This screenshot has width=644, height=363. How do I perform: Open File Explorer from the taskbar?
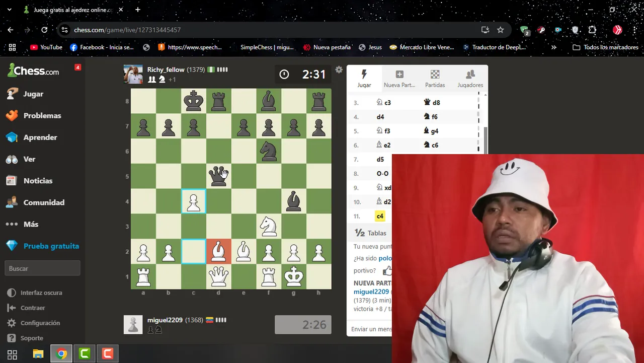(x=38, y=354)
